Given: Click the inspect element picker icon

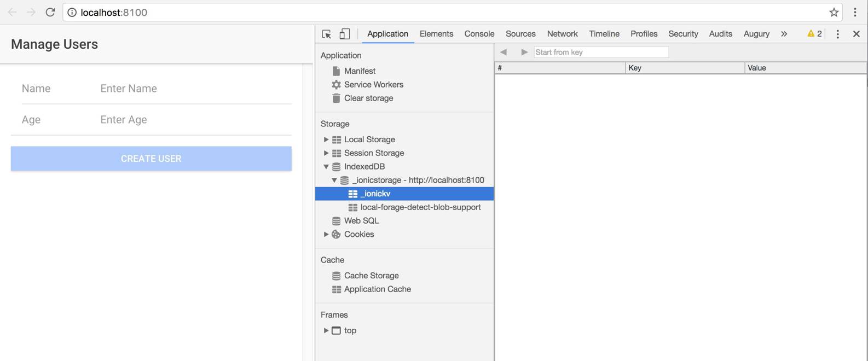Looking at the screenshot, I should (327, 34).
